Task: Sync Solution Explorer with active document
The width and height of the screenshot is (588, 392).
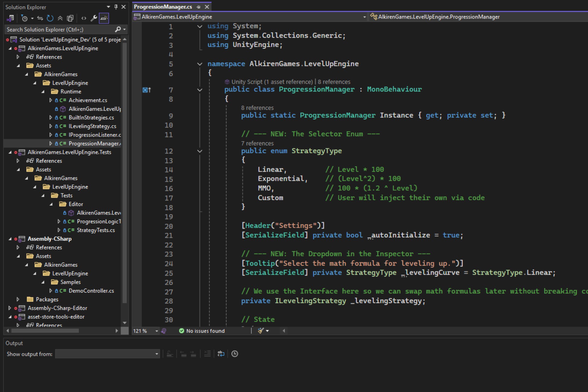Action: coord(41,19)
